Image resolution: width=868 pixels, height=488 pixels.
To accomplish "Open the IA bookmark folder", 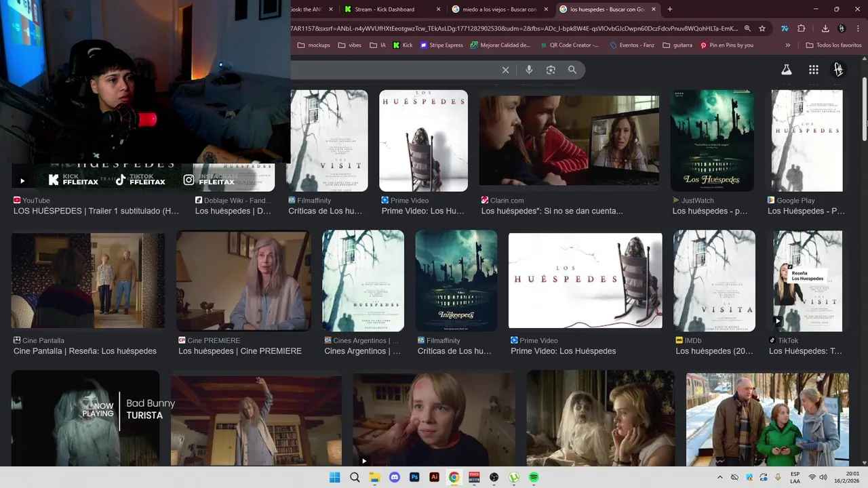I will pos(378,45).
